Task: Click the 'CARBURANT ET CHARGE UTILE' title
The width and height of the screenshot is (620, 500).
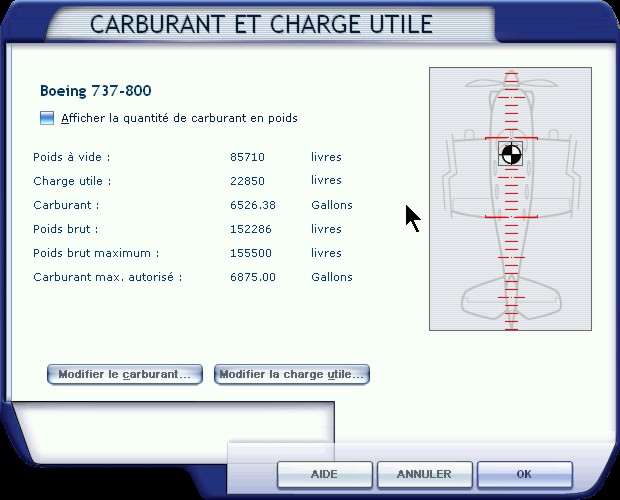Action: (261, 24)
